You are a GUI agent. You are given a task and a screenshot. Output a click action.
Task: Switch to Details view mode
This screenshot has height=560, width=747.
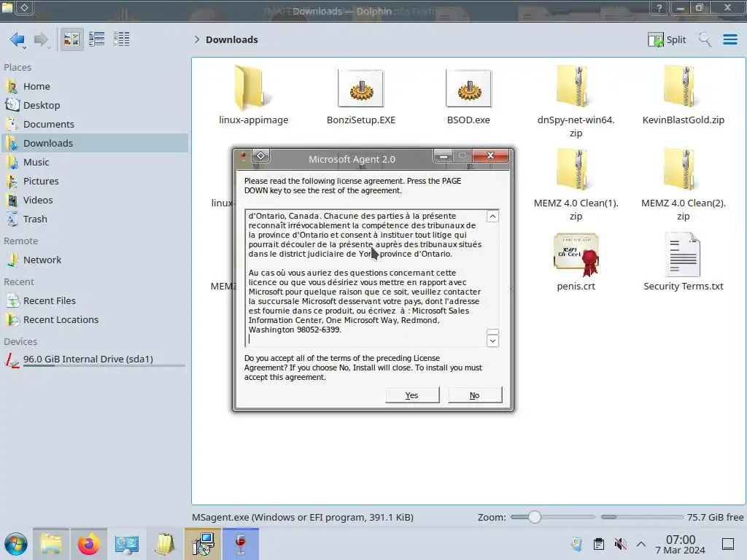[122, 39]
